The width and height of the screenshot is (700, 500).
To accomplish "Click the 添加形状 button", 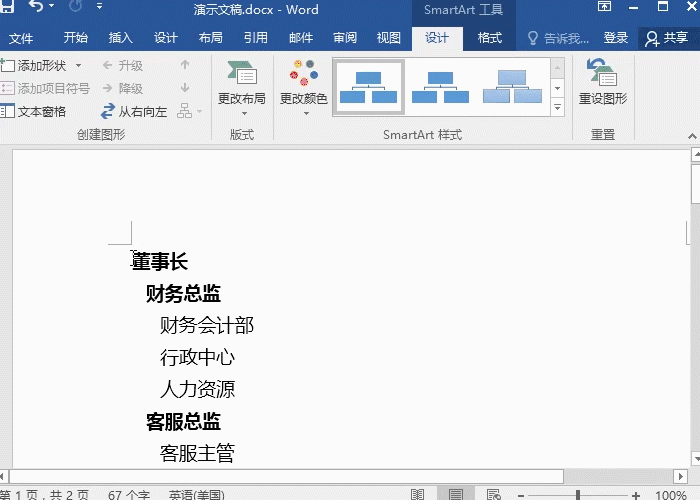I will [33, 66].
